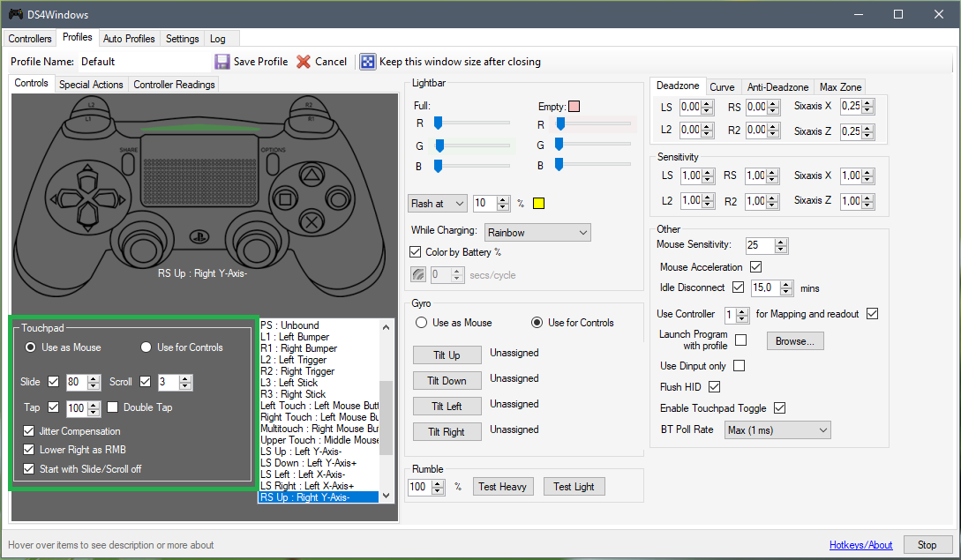This screenshot has height=560, width=961.
Task: Click the Full lightbar R slider
Action: (x=472, y=123)
